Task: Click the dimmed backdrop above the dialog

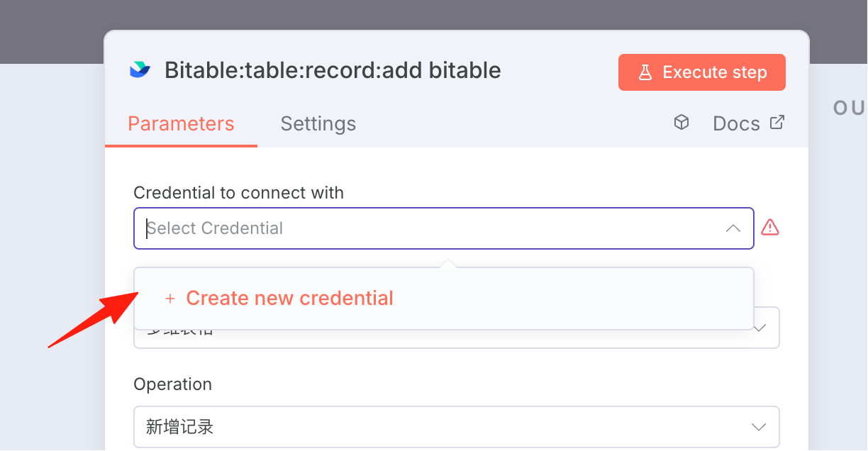Action: click(x=434, y=14)
